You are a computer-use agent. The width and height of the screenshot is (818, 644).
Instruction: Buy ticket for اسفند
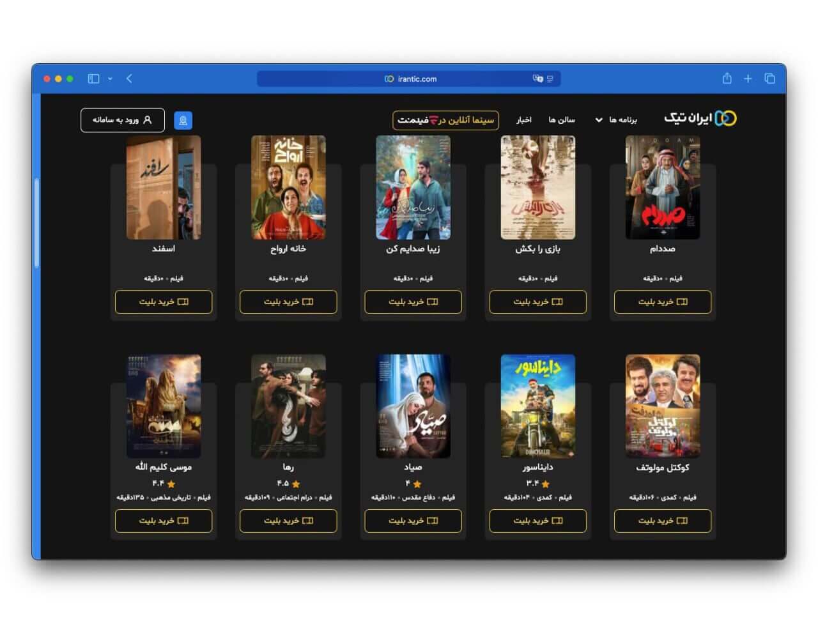[x=164, y=302]
